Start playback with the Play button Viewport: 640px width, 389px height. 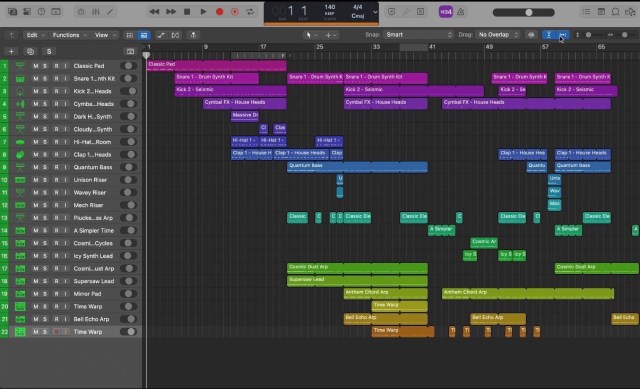(203, 12)
